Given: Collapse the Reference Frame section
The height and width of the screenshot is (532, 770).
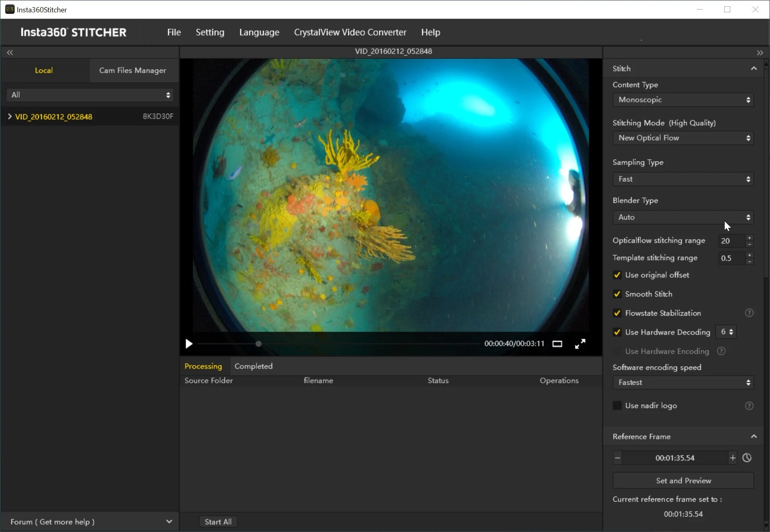Looking at the screenshot, I should (x=754, y=436).
